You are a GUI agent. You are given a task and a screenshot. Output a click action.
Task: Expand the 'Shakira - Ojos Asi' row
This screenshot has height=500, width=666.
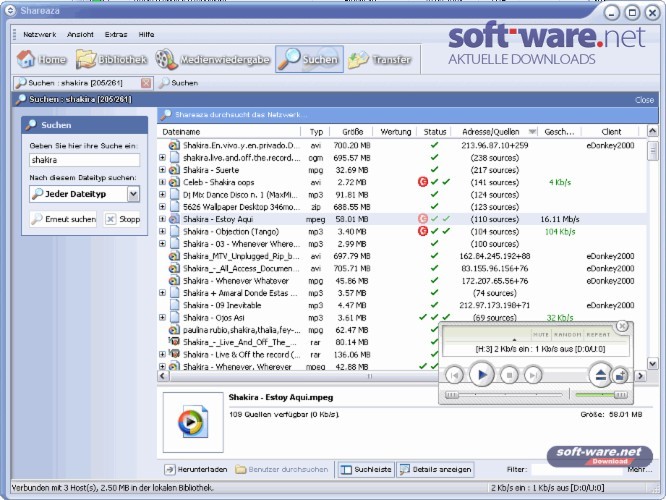click(162, 318)
